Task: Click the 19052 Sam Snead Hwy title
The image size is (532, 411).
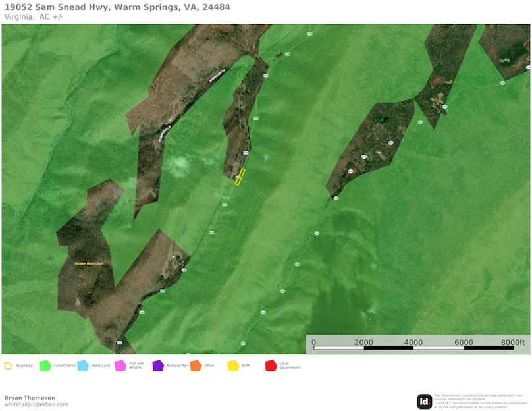Action: click(117, 7)
